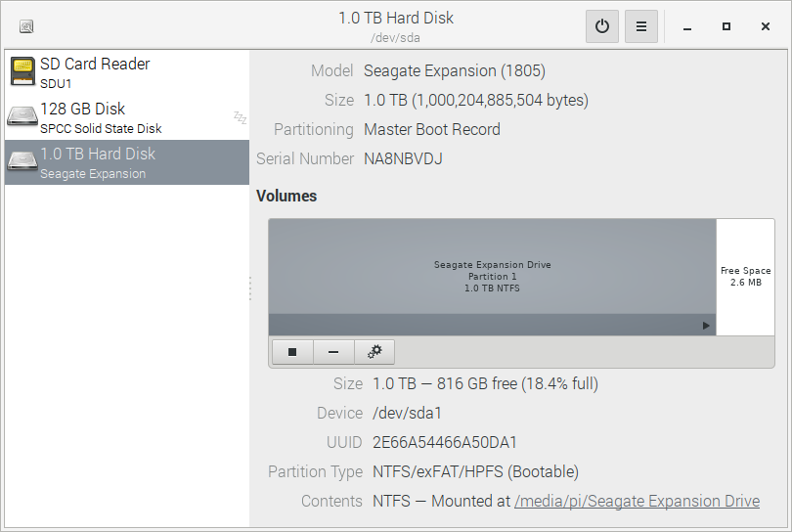
Task: Click the 128 GB Disk drive icon
Action: click(22, 115)
